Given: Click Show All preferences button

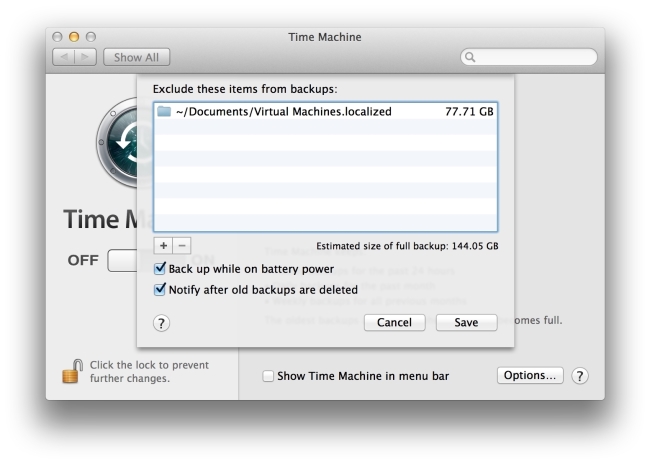Looking at the screenshot, I should point(136,57).
